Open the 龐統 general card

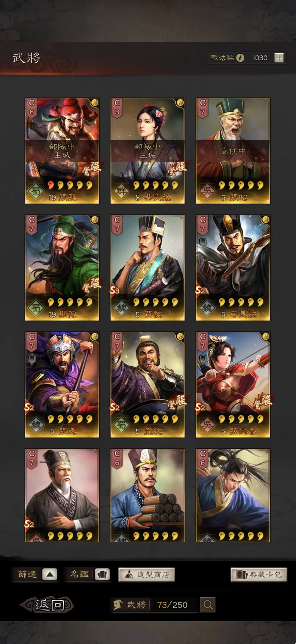(x=148, y=385)
